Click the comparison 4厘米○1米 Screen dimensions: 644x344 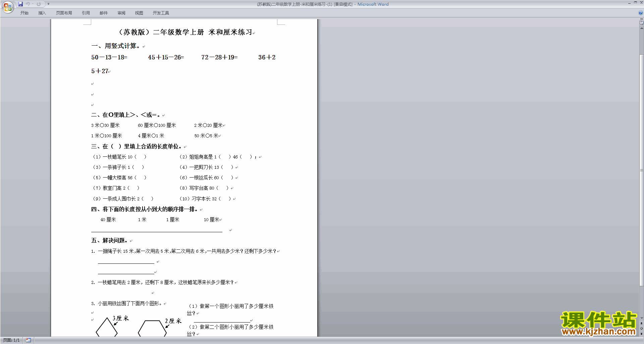point(151,136)
